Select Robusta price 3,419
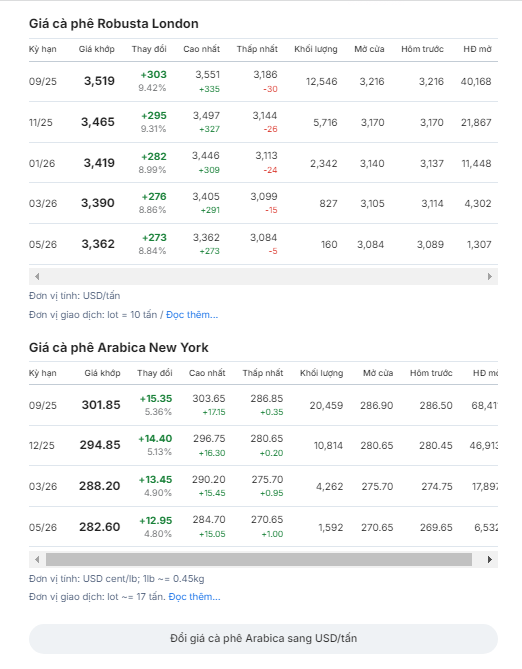 pyautogui.click(x=99, y=163)
